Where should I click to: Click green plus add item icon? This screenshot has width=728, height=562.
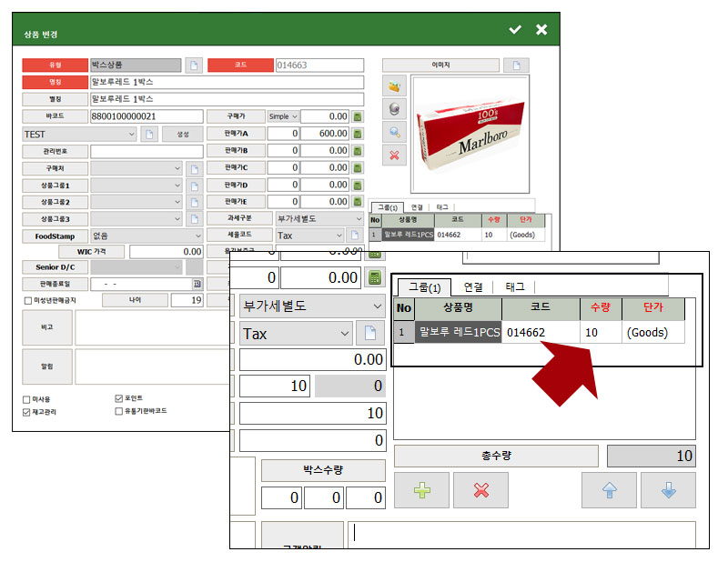pos(421,490)
